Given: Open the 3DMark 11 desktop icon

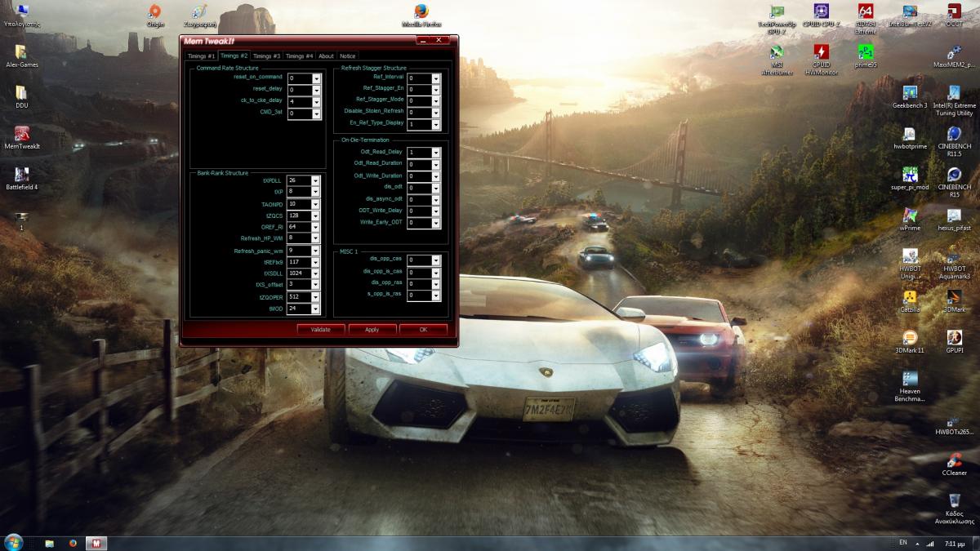Looking at the screenshot, I should point(910,341).
